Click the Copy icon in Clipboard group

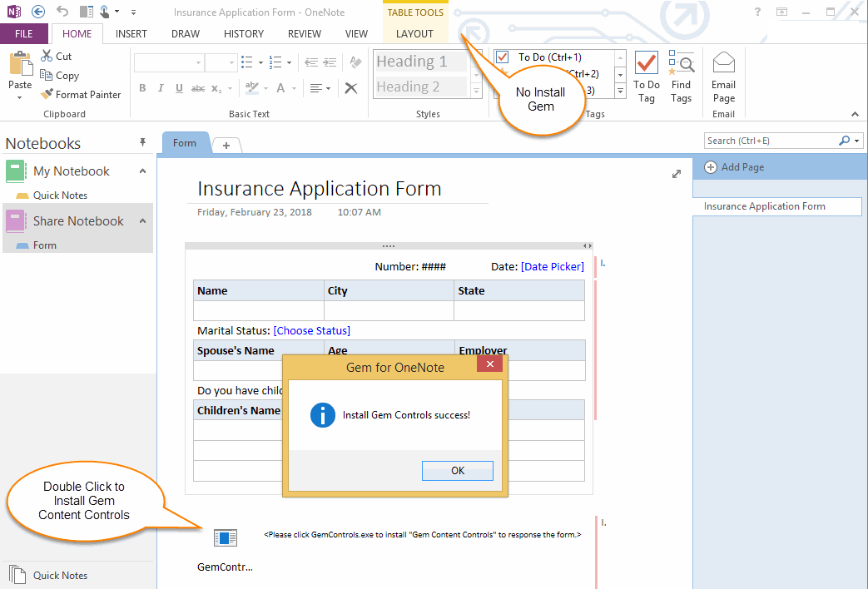(x=46, y=75)
